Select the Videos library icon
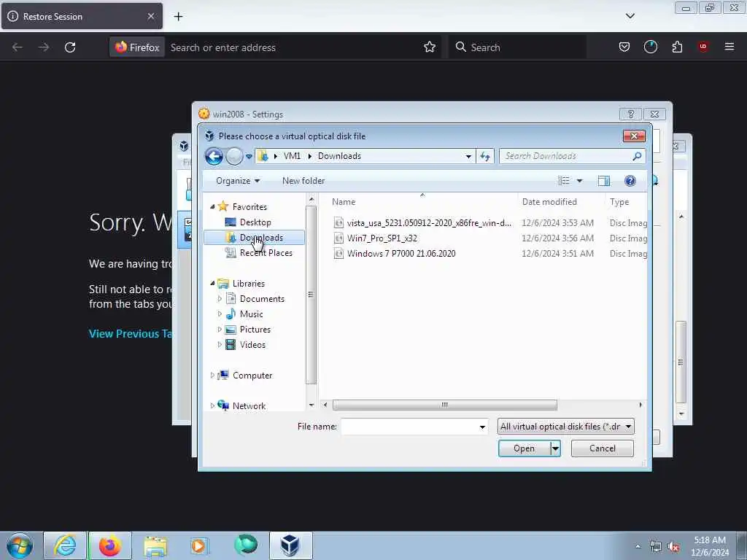The height and width of the screenshot is (560, 747). [231, 345]
